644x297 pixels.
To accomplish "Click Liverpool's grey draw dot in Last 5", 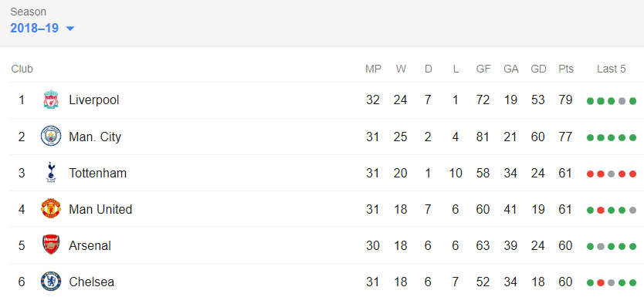I will (622, 101).
